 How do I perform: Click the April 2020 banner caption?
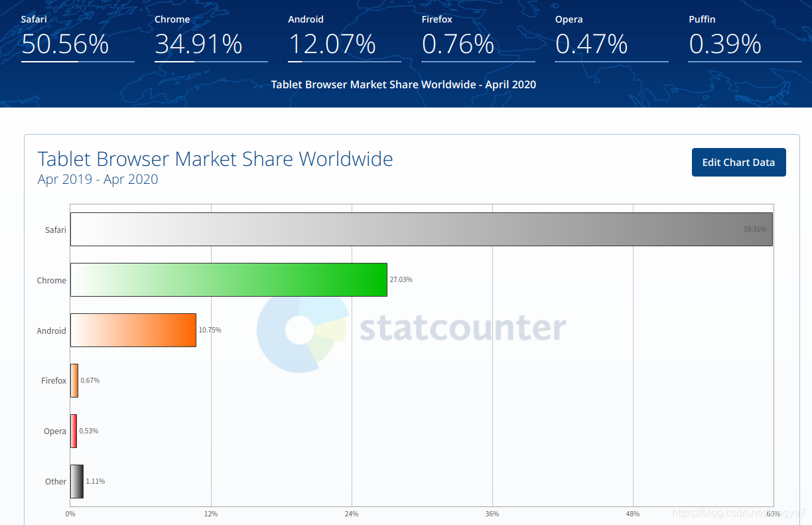(403, 84)
